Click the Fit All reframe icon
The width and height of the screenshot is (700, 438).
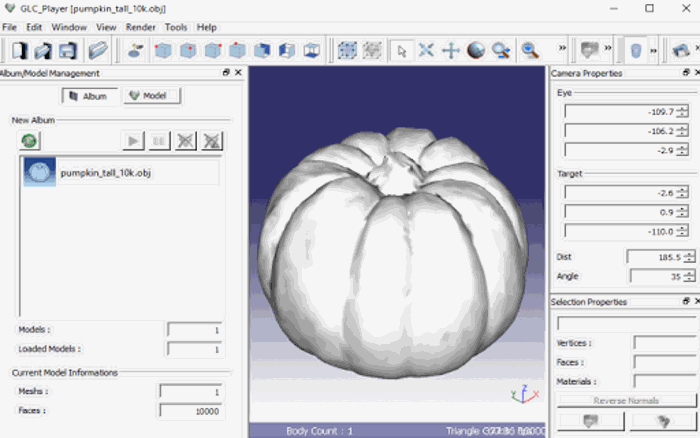click(347, 50)
